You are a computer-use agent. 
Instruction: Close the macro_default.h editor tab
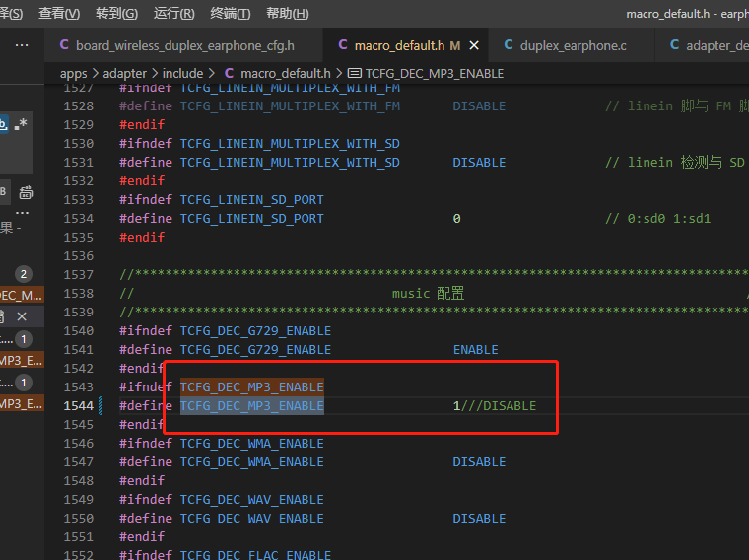(474, 46)
